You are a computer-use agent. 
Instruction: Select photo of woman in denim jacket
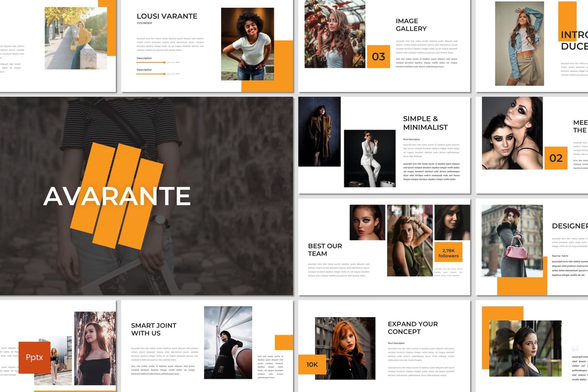click(519, 44)
